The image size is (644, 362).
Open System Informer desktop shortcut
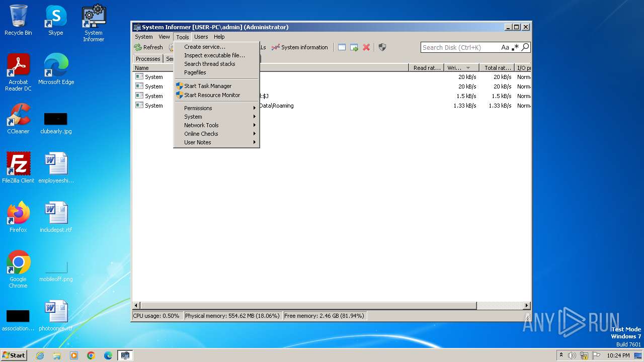tap(94, 23)
